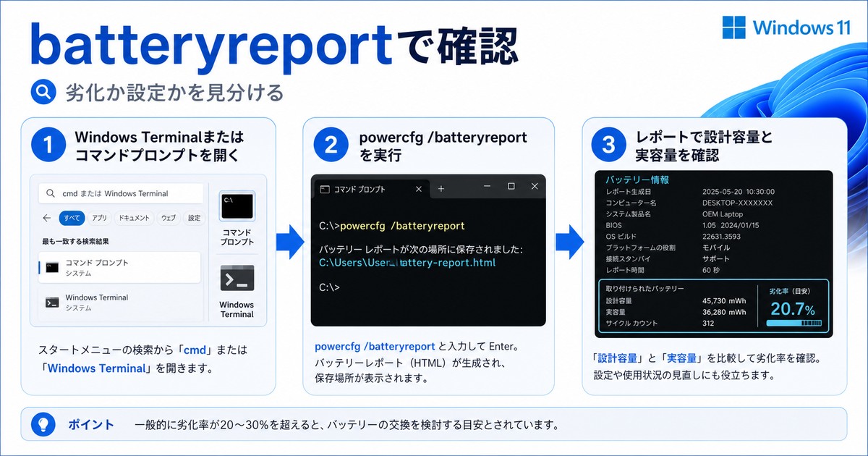Click the back arrow beside the すべて filter
Viewport: 868px width, 456px height.
click(x=47, y=218)
